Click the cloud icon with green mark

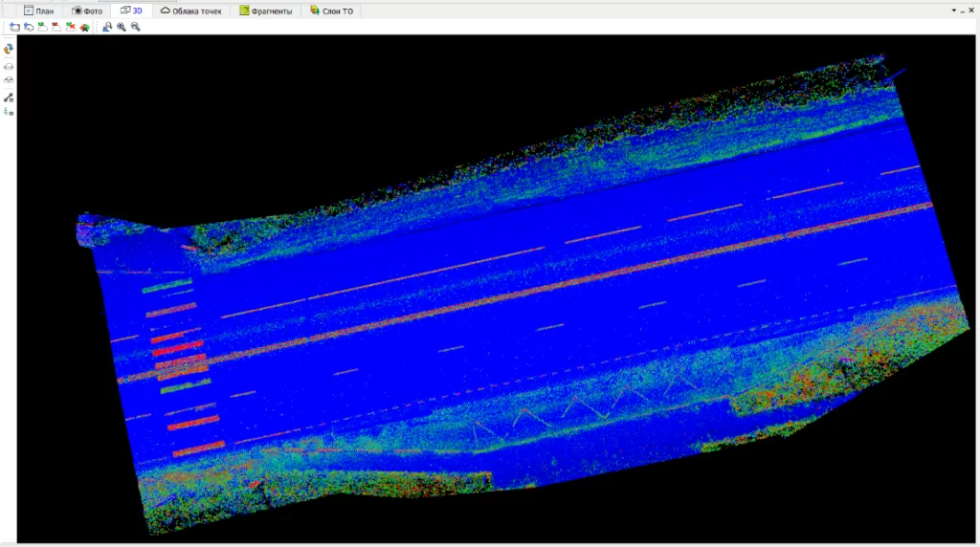(x=42, y=27)
